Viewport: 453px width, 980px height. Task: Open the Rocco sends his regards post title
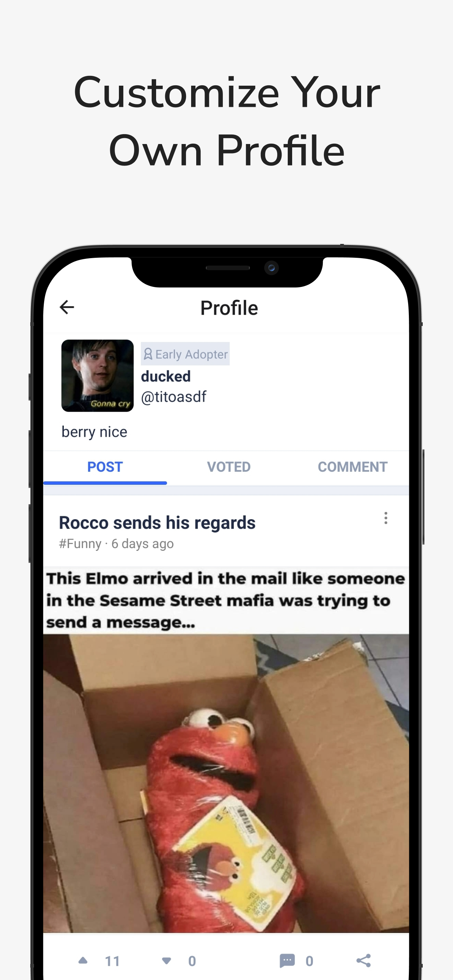157,523
